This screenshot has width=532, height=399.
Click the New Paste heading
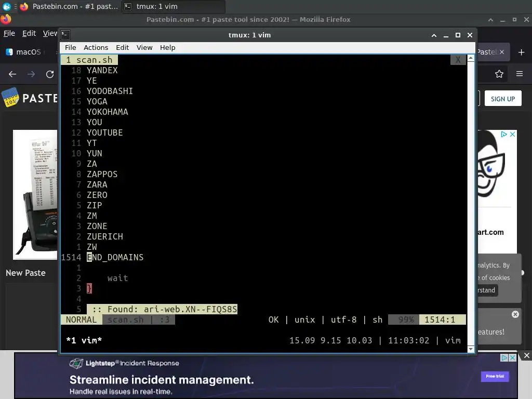25,273
